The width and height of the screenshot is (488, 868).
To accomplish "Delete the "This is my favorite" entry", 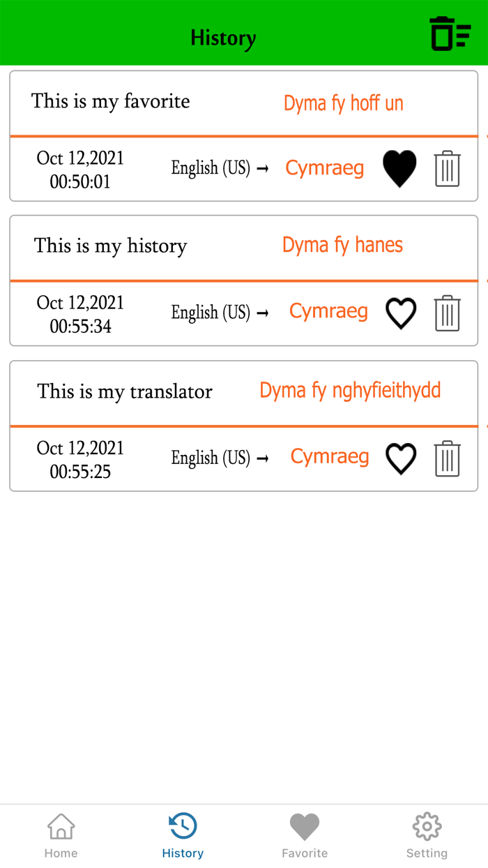I will (447, 167).
